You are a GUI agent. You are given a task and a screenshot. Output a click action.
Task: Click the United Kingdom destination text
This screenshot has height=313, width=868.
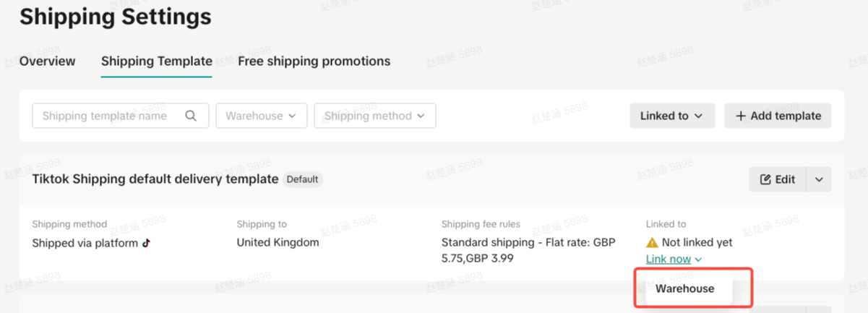[x=278, y=243]
